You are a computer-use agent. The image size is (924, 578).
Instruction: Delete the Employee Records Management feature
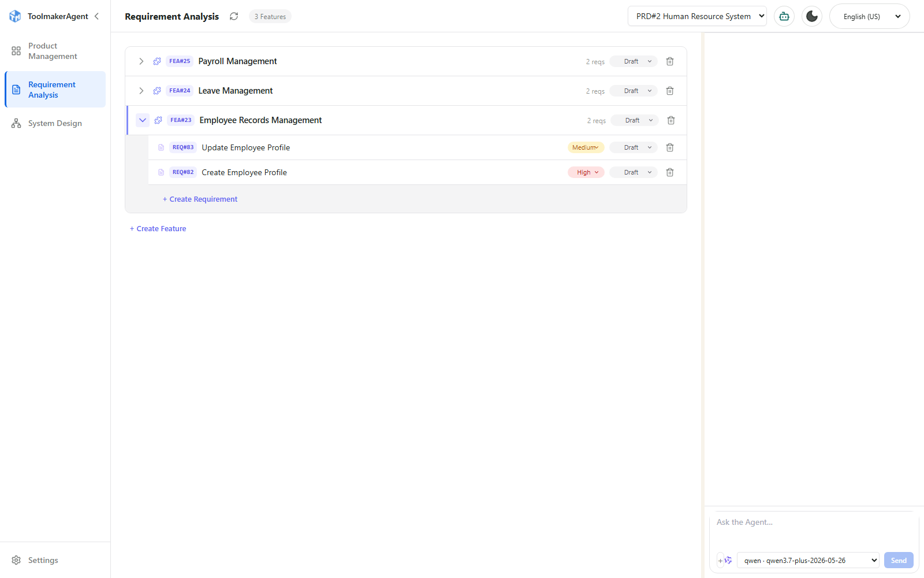671,120
